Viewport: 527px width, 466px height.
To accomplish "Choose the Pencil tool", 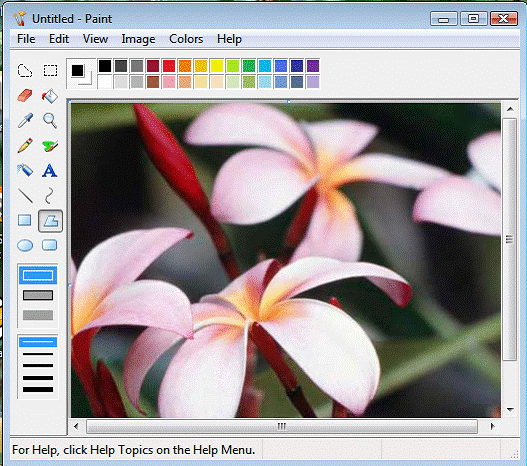I will pyautogui.click(x=25, y=145).
